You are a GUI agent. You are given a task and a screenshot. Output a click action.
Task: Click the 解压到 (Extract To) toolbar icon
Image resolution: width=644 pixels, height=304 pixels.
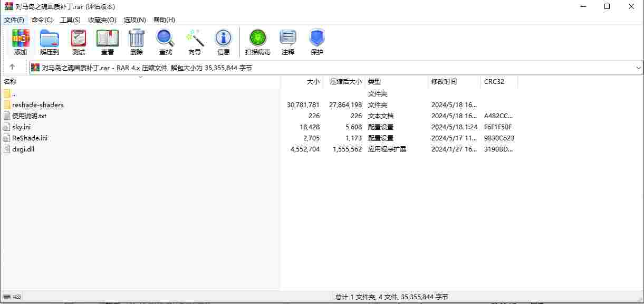50,38
